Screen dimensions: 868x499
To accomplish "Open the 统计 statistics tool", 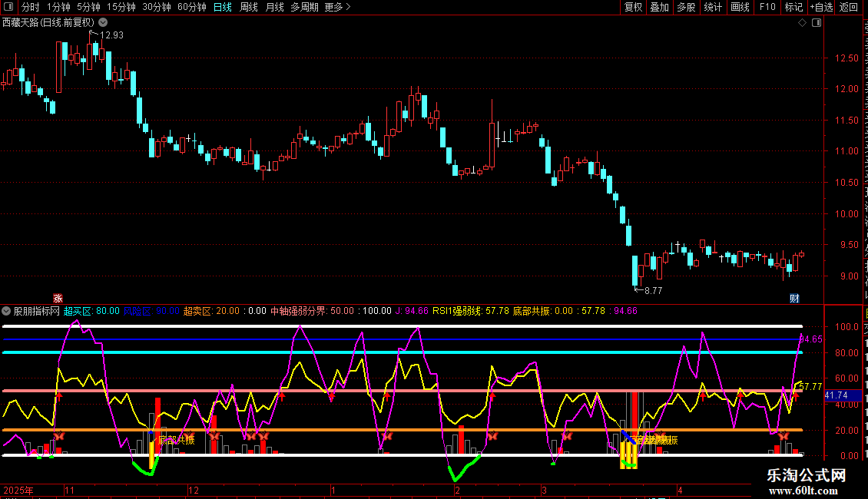I will (x=712, y=7).
